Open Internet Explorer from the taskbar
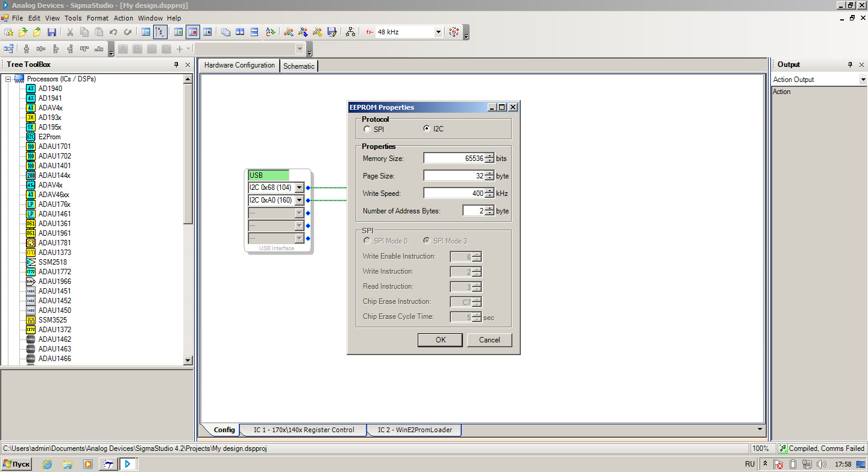Image resolution: width=868 pixels, height=472 pixels. coord(47,464)
